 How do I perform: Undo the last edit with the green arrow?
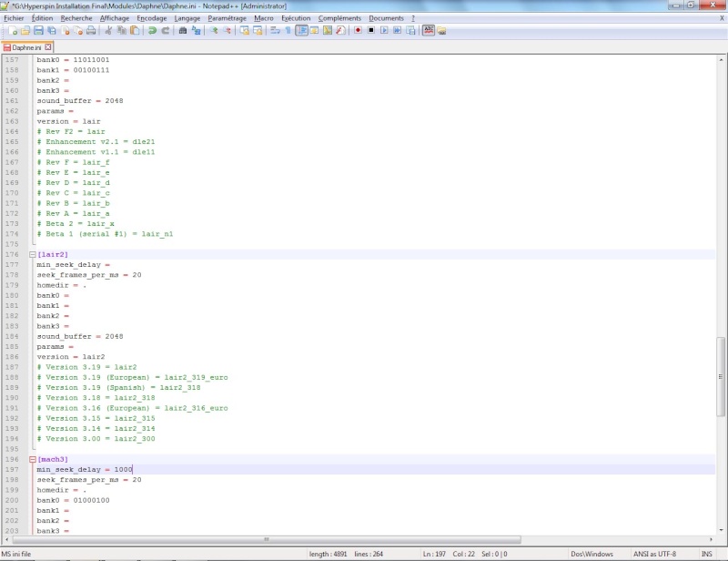point(152,31)
